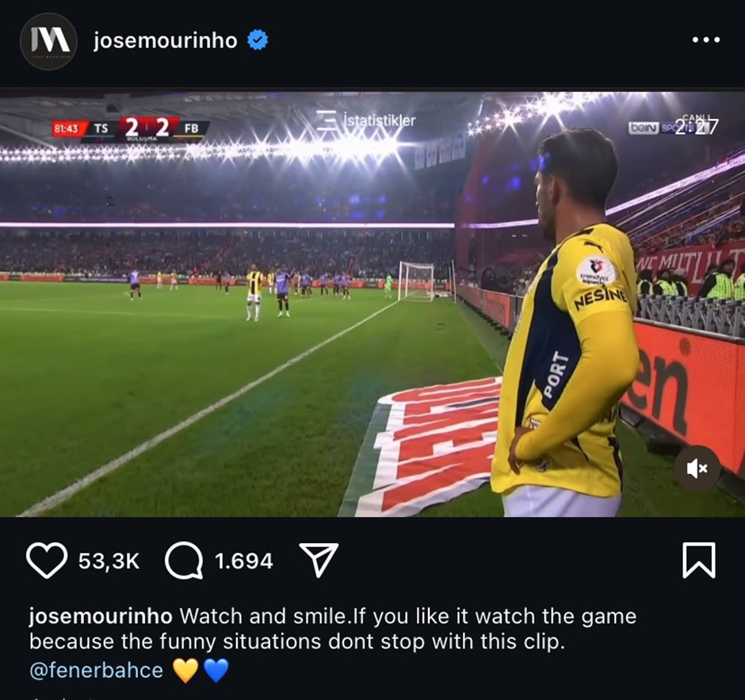Unmute the video using the speaker icon
745x700 pixels.
[x=696, y=468]
